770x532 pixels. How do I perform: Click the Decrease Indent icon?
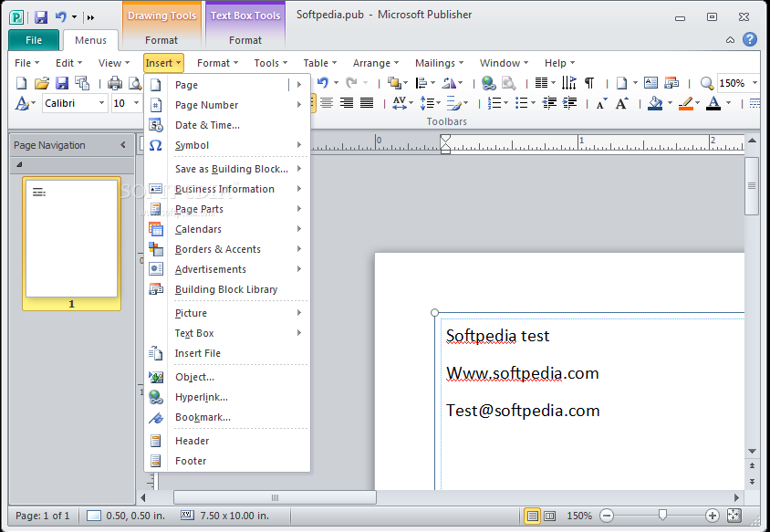[x=549, y=103]
